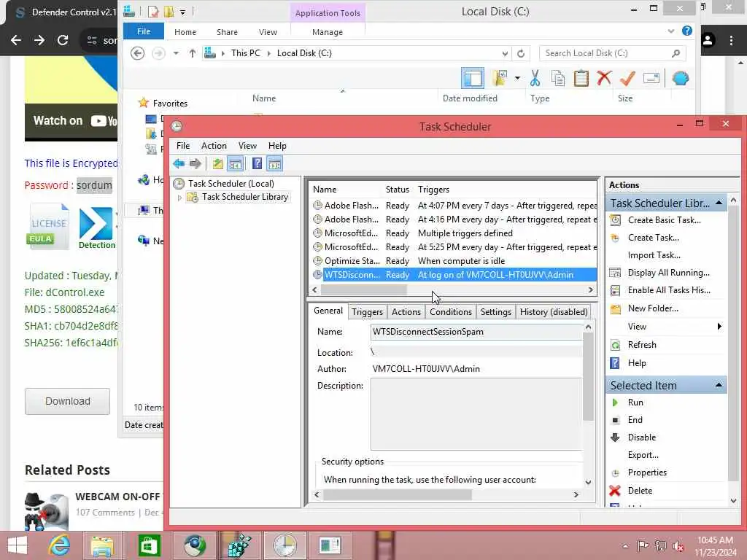Viewport: 747px width, 560px height.
Task: Click Export in Selected Item actions
Action: (x=643, y=455)
